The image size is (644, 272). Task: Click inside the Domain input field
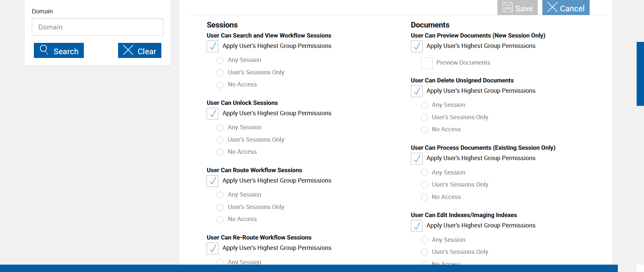[x=98, y=27]
